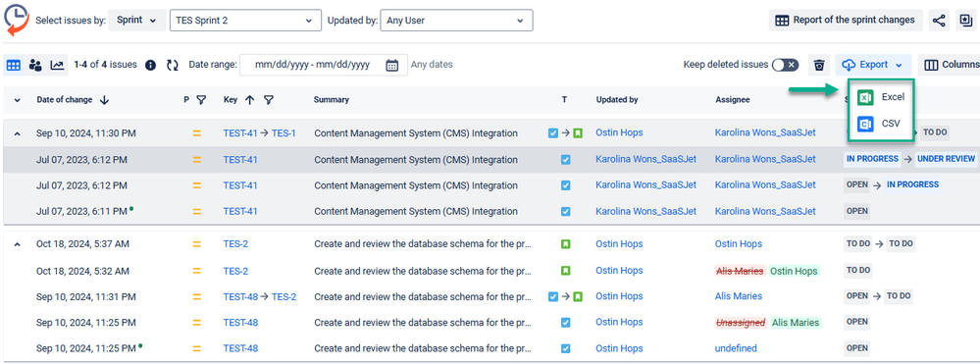Open the TES Sprint 2 dropdown
This screenshot has height=364, width=980.
click(245, 21)
